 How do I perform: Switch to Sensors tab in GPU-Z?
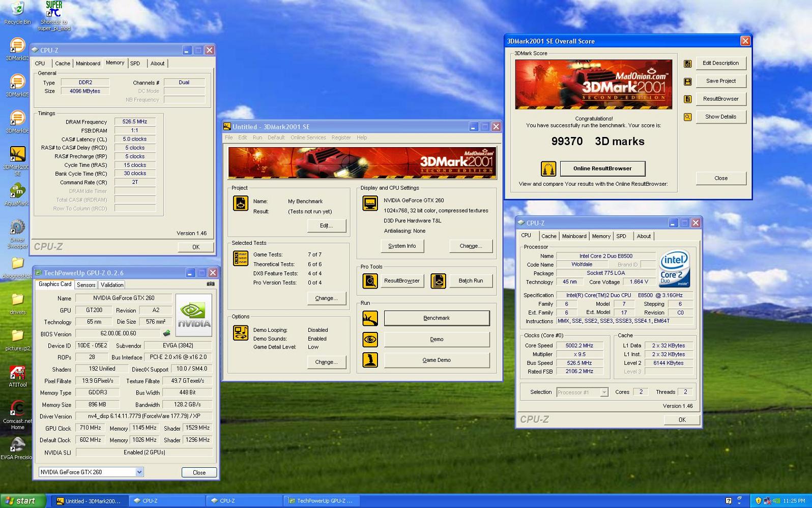tap(86, 285)
